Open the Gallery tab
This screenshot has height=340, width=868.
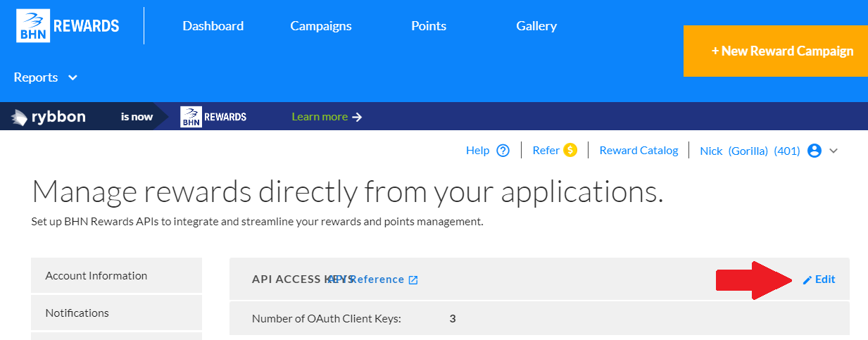(x=536, y=26)
